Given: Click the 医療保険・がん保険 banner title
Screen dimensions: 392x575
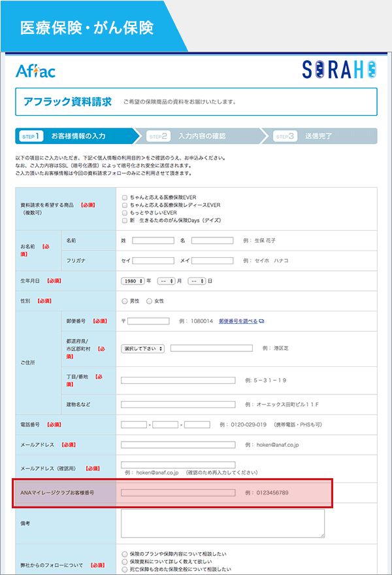Looking at the screenshot, I should tap(87, 28).
